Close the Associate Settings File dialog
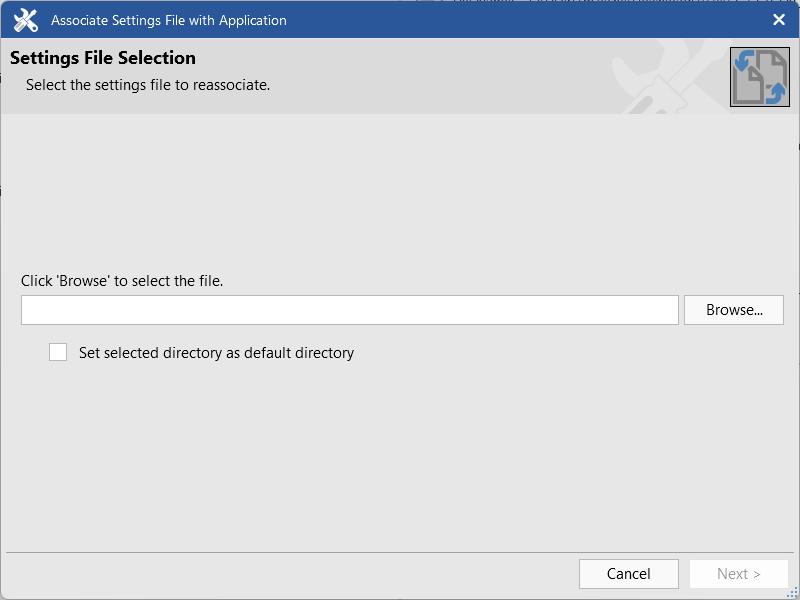 [779, 20]
